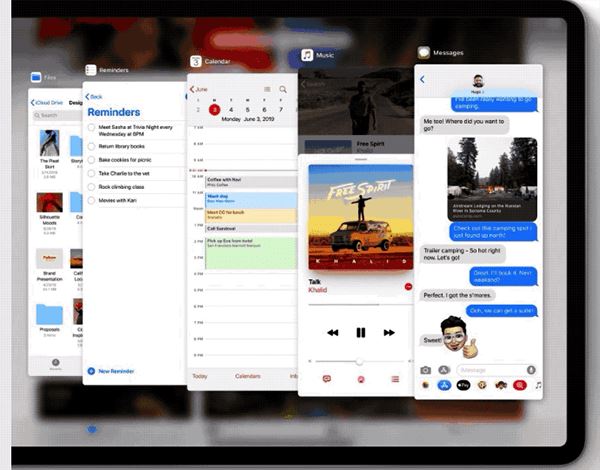Tap the Apple Pay icon in Messages
600x470 pixels.
(x=463, y=385)
